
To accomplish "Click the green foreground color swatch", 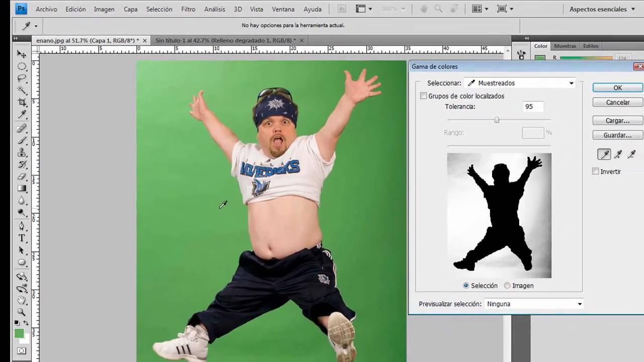I will (19, 333).
